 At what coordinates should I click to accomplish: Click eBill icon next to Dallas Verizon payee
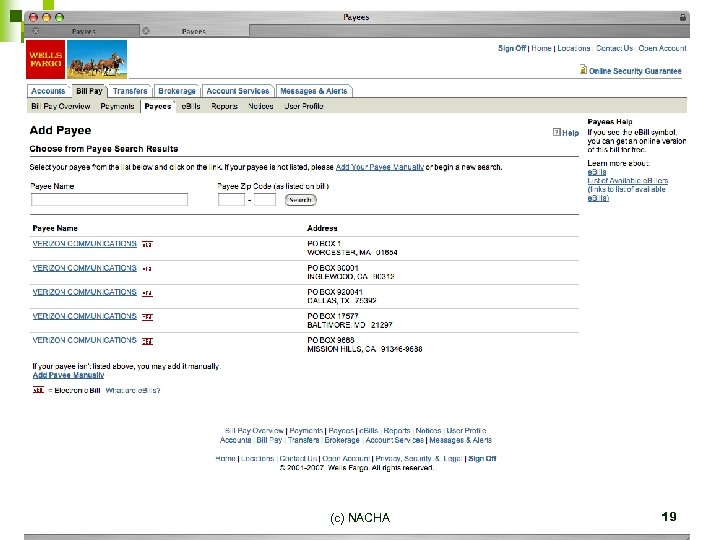[147, 293]
